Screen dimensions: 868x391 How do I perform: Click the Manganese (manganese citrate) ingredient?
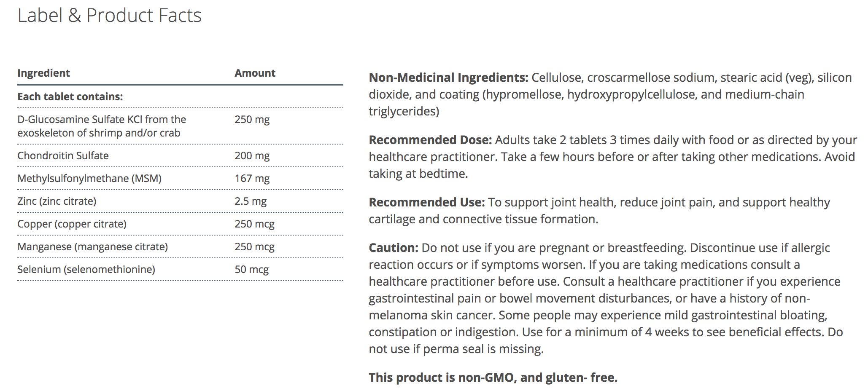[92, 246]
